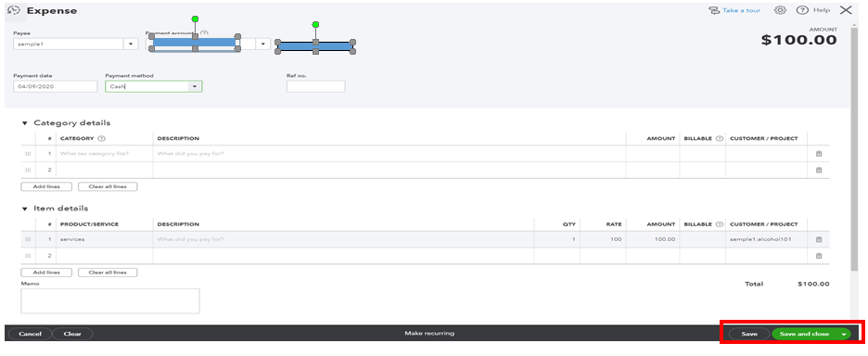Click Make recurring in the bottom bar

429,334
